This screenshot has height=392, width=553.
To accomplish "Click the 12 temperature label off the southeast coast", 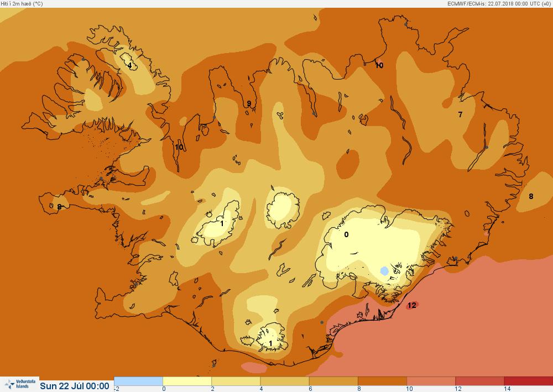I will 411,305.
